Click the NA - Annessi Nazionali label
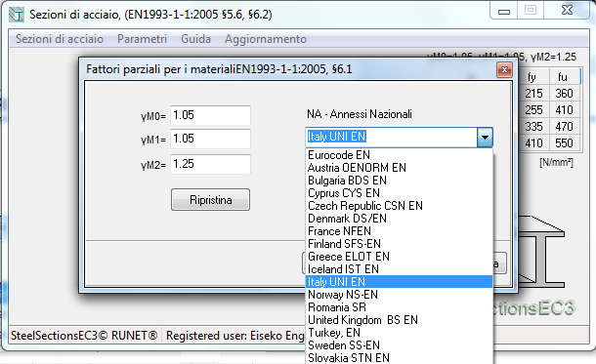The width and height of the screenshot is (596, 364). pos(360,114)
